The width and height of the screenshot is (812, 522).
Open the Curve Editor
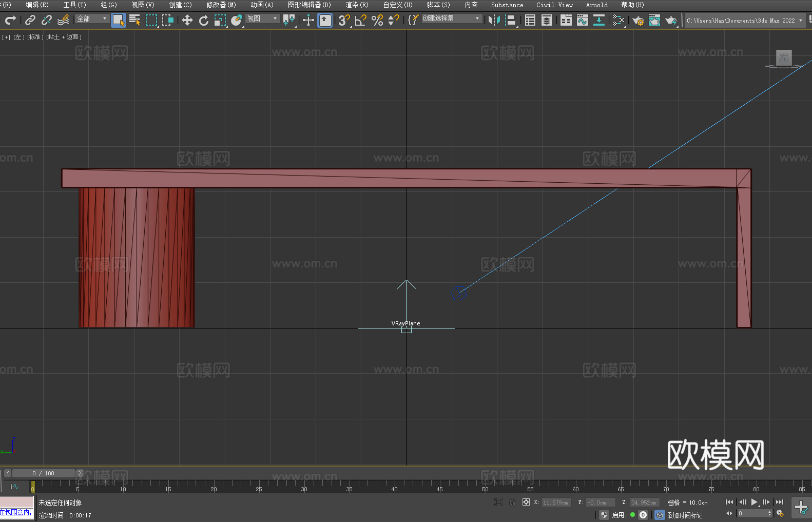(583, 20)
